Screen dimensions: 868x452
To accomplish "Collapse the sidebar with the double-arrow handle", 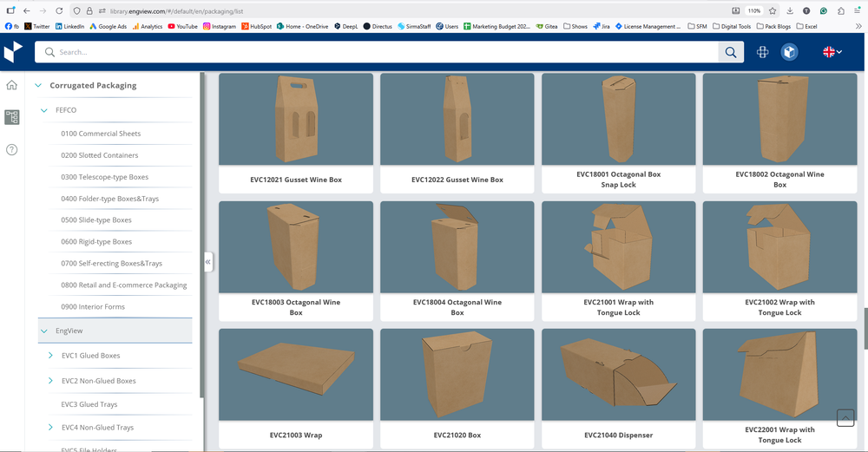I will coord(208,262).
